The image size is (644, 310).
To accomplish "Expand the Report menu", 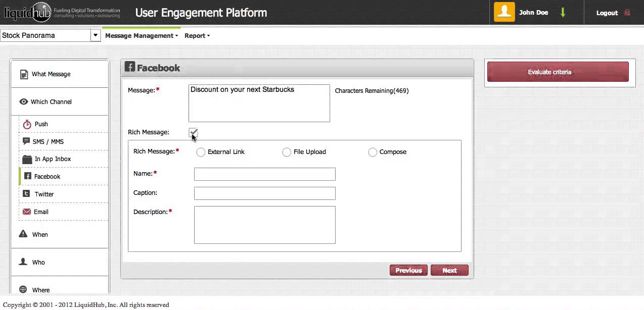I will click(197, 36).
